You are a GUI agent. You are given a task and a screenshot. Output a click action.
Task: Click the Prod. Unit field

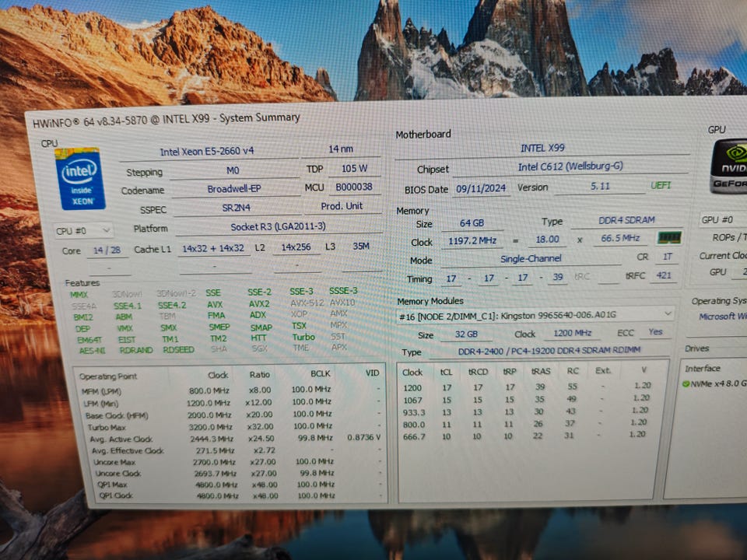pyautogui.click(x=342, y=206)
